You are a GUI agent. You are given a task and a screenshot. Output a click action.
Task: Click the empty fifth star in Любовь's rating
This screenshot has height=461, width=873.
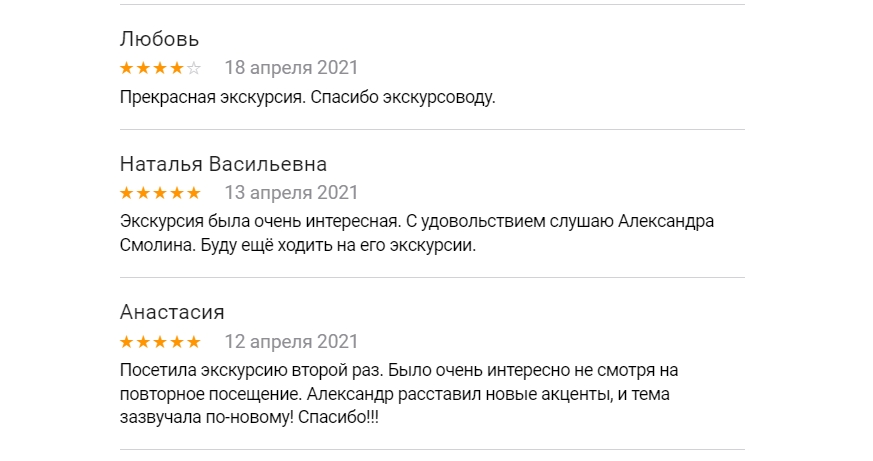194,69
